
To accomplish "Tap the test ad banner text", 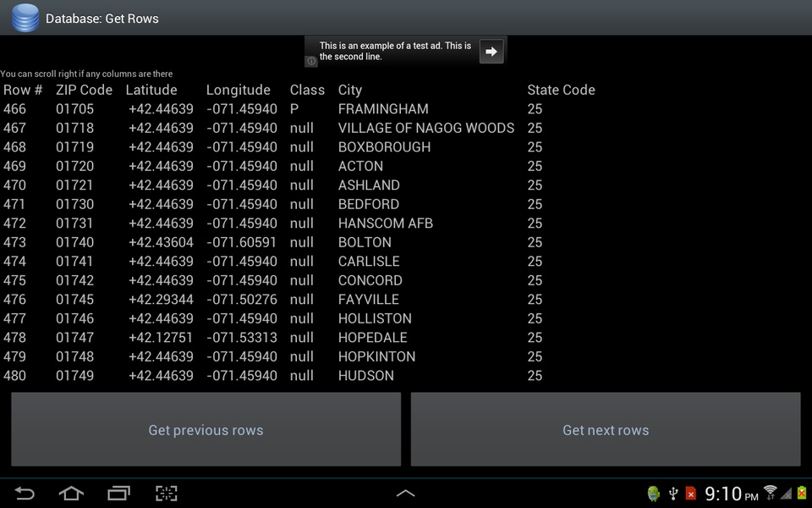I will point(395,51).
